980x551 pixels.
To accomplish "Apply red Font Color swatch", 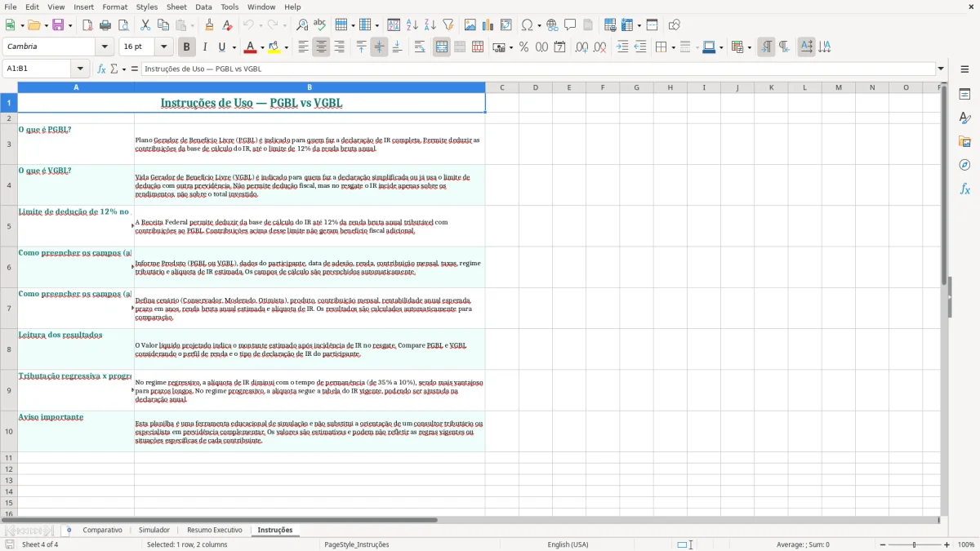I will pos(252,47).
